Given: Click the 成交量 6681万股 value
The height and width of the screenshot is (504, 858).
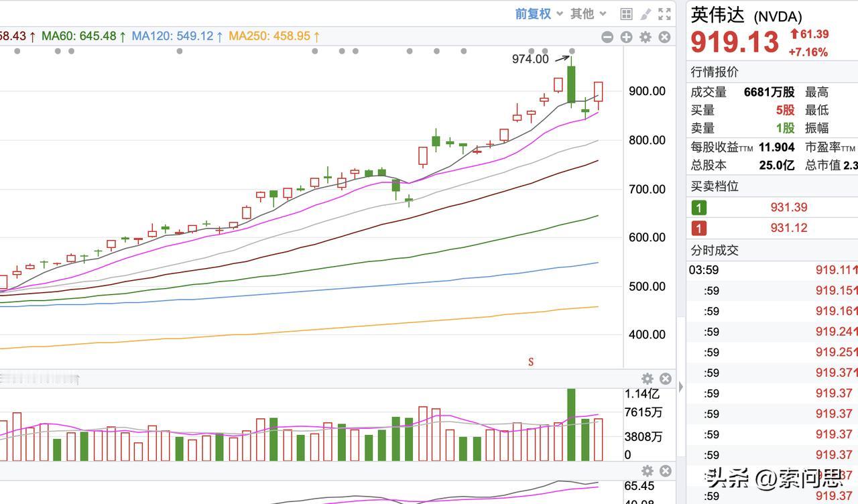Looking at the screenshot, I should [770, 92].
